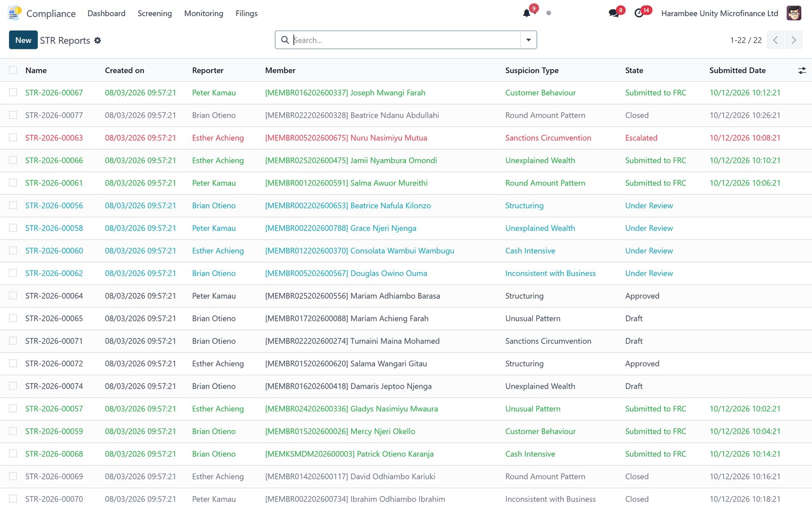Open notifications bell icon
This screenshot has height=508, width=812.
pyautogui.click(x=527, y=13)
